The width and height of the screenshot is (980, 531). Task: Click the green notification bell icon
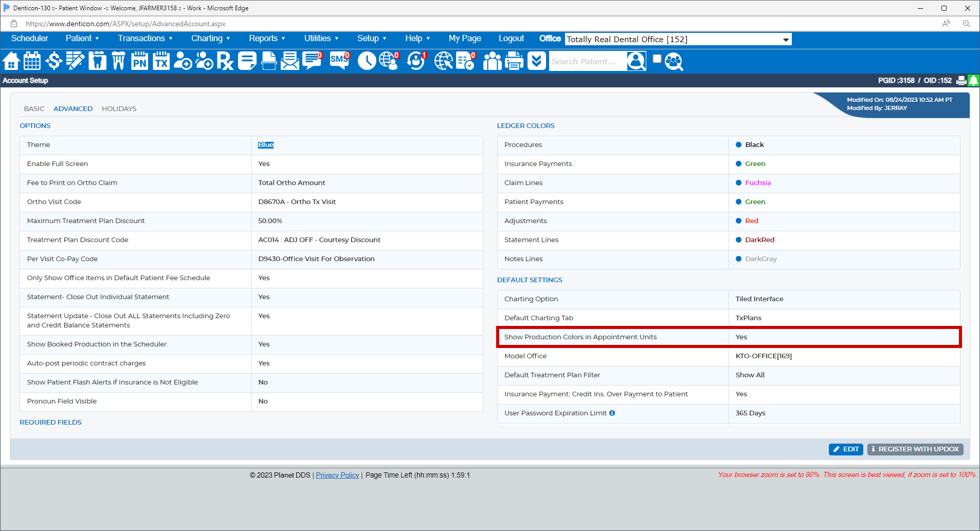point(973,81)
